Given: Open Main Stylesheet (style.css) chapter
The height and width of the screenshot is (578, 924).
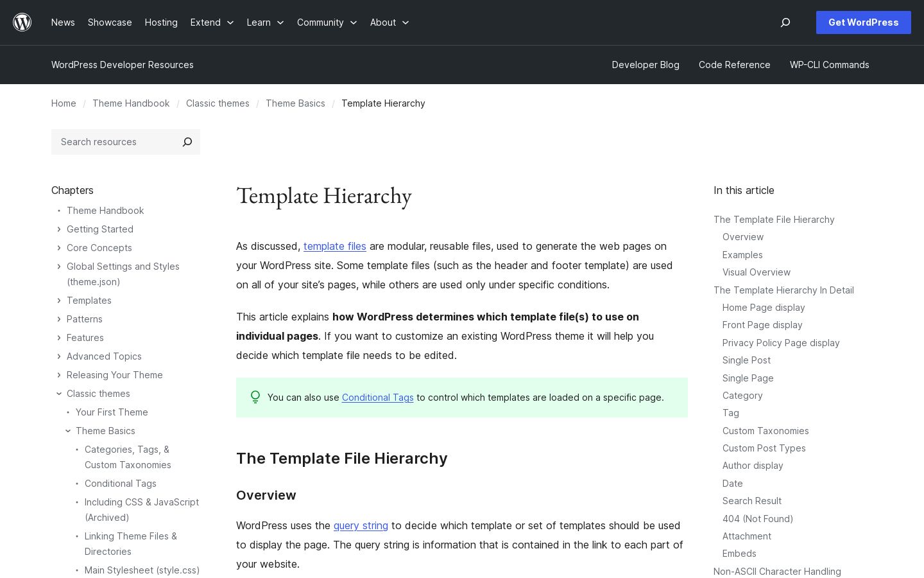Looking at the screenshot, I should click(x=142, y=570).
